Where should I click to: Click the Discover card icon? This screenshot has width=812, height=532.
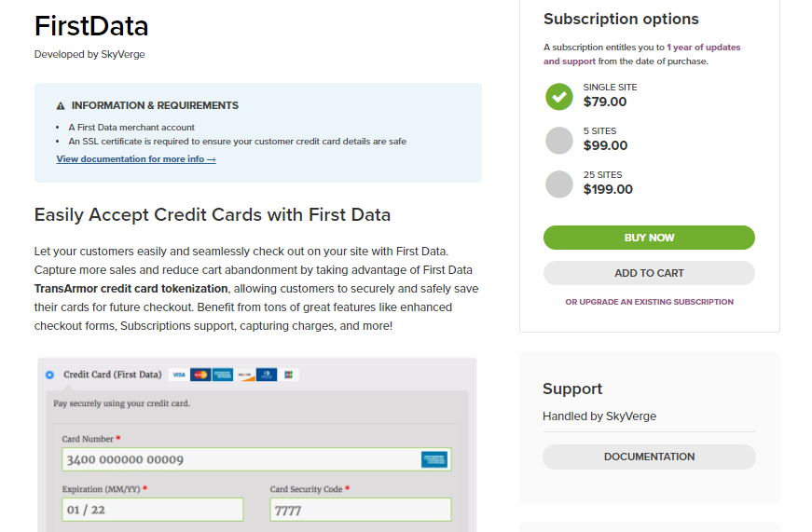tap(245, 375)
